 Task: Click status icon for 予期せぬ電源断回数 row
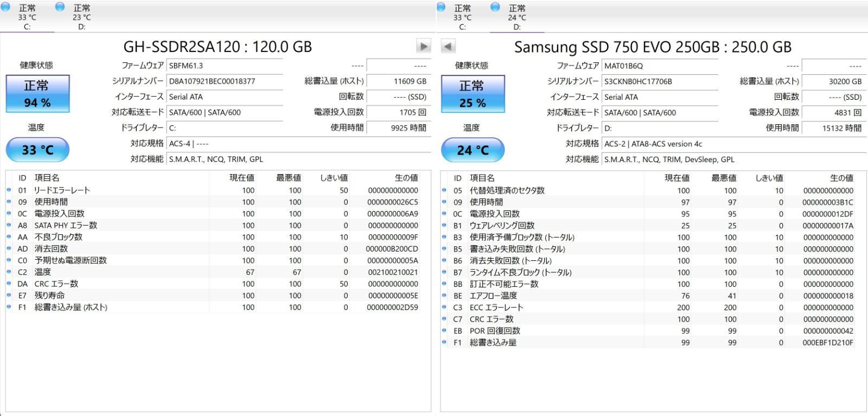point(9,260)
